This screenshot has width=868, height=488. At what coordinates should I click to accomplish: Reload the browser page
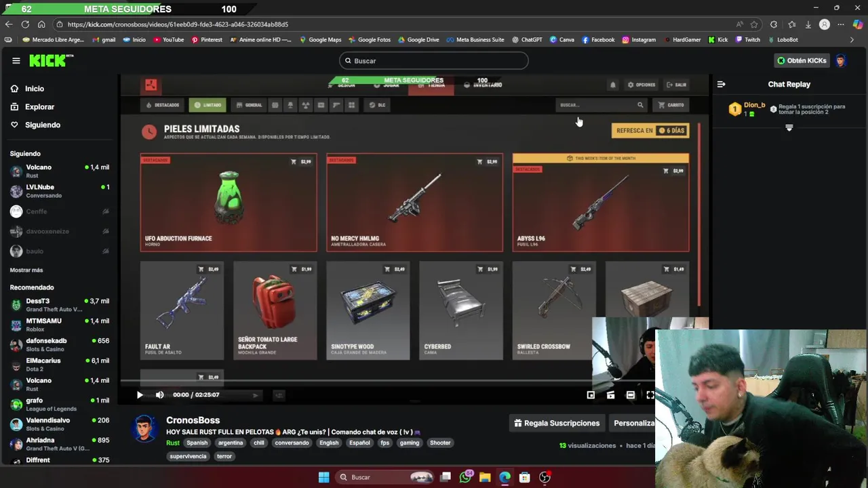pyautogui.click(x=25, y=24)
